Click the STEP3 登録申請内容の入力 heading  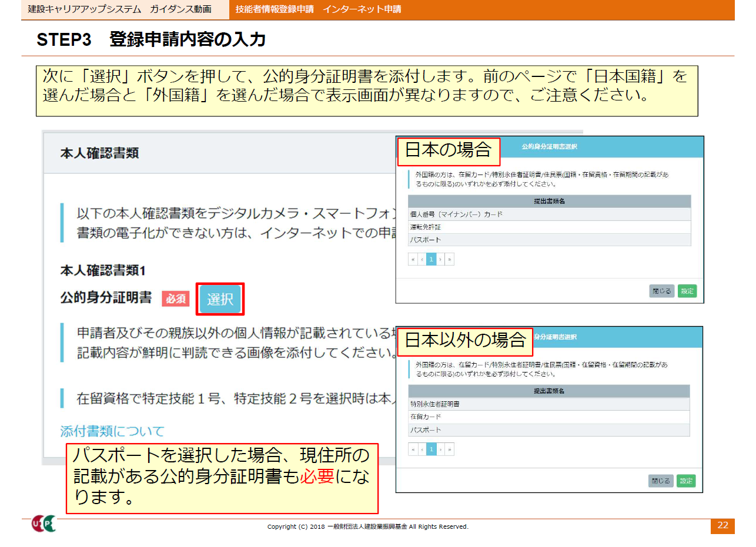pyautogui.click(x=151, y=39)
